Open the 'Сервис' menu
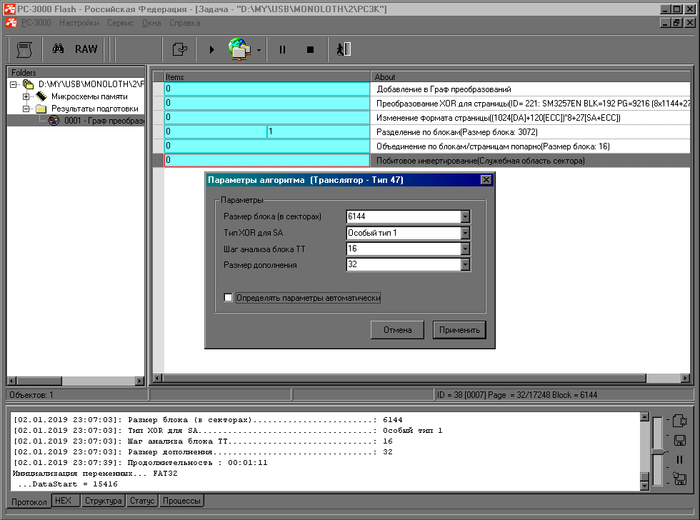This screenshot has height=520, width=700. pyautogui.click(x=120, y=21)
